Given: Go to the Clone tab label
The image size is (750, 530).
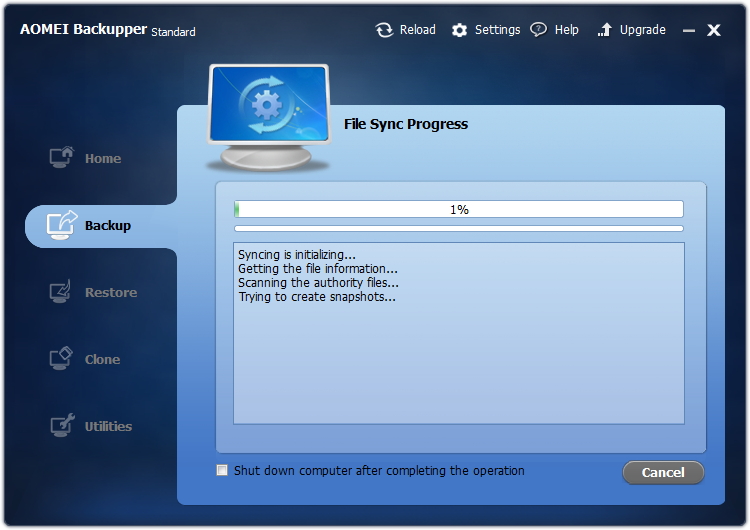Looking at the screenshot, I should click(102, 359).
